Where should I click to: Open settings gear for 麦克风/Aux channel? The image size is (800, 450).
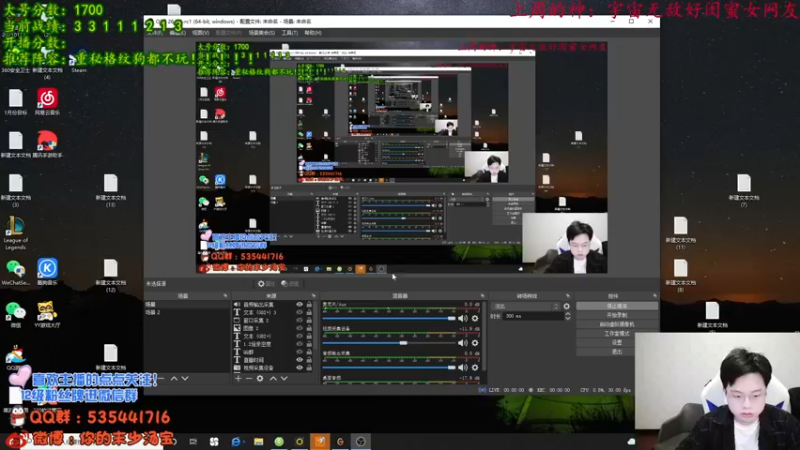[475, 318]
